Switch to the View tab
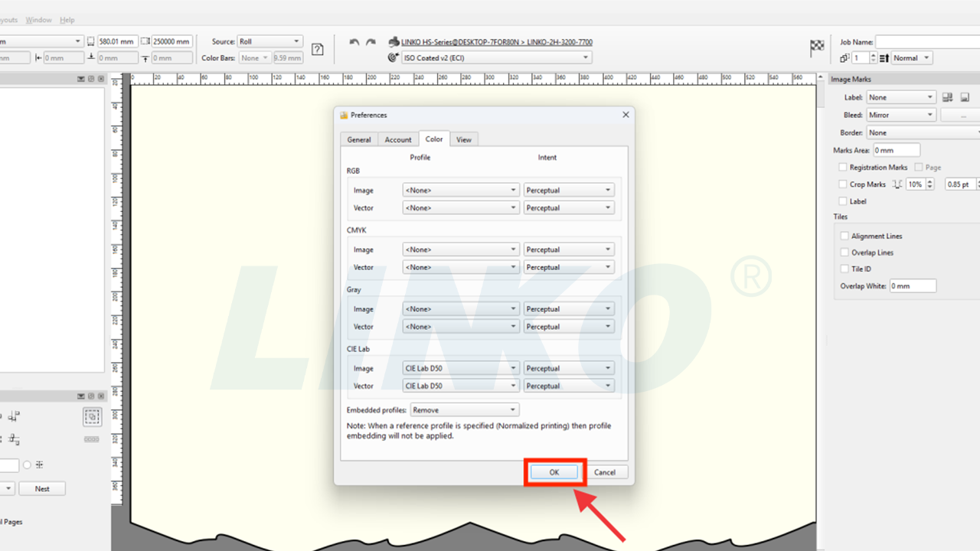Viewport: 980px width, 551px height. point(464,139)
